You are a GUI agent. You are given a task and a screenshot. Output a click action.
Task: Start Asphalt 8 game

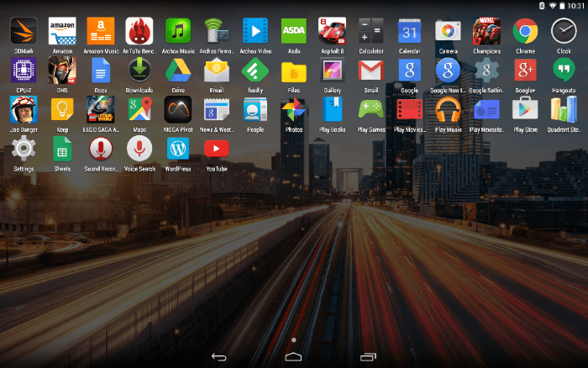pos(333,31)
